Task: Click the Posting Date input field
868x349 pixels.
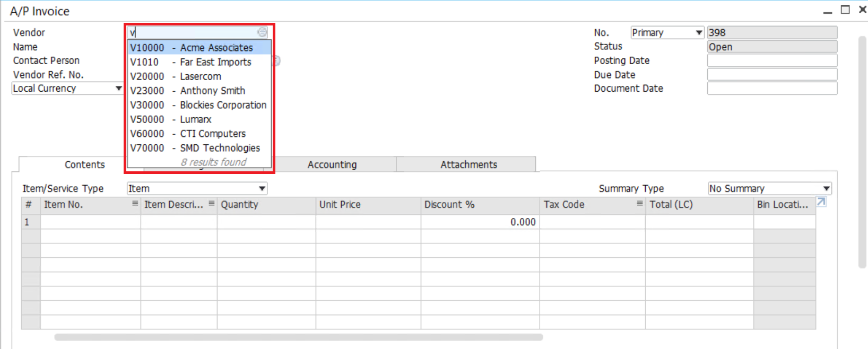Action: pyautogui.click(x=771, y=60)
